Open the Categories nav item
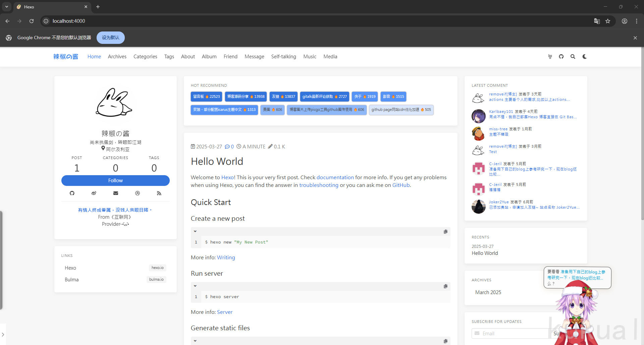The image size is (644, 345). coord(145,57)
